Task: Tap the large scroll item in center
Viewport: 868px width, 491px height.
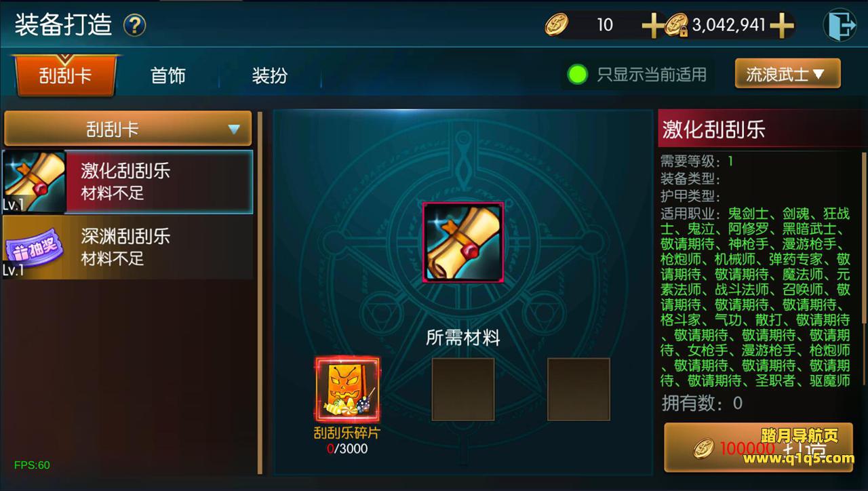Action: pos(463,242)
